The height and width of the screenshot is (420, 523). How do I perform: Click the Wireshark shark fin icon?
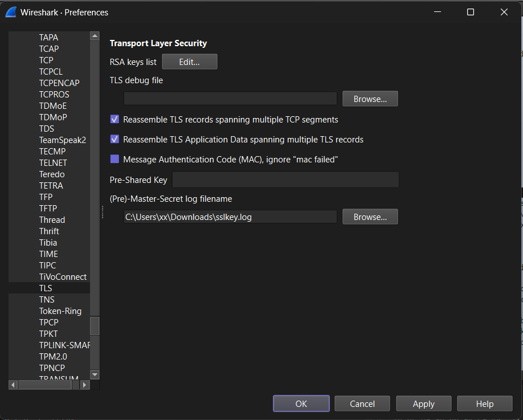coord(11,13)
